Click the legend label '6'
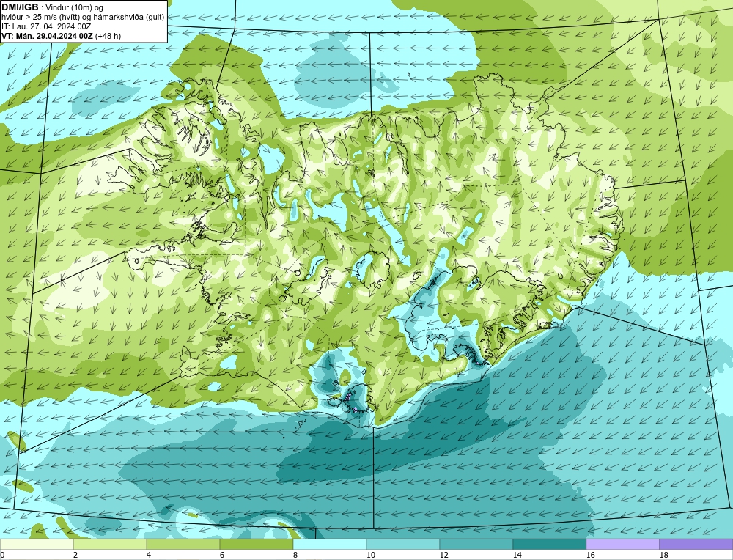 [222, 555]
